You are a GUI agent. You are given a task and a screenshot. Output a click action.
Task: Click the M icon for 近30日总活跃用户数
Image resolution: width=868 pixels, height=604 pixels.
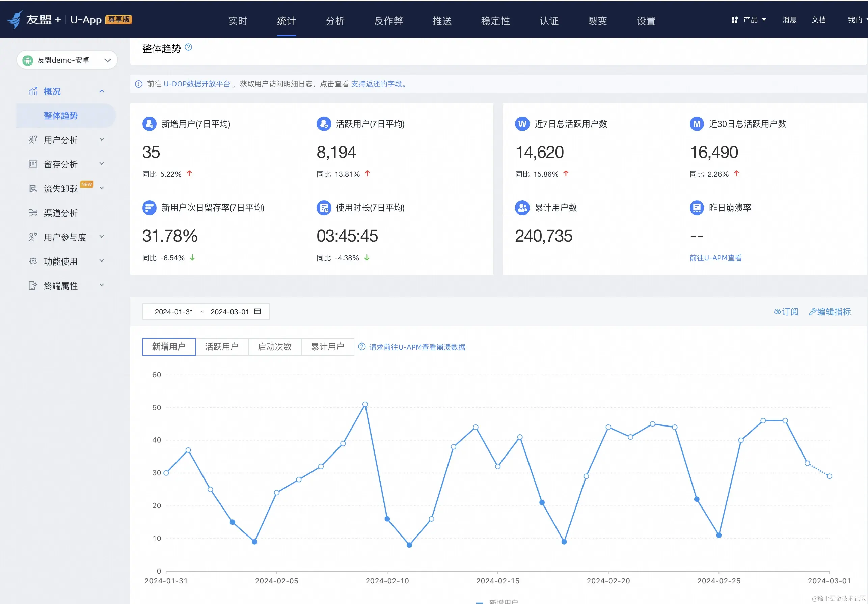pos(696,124)
